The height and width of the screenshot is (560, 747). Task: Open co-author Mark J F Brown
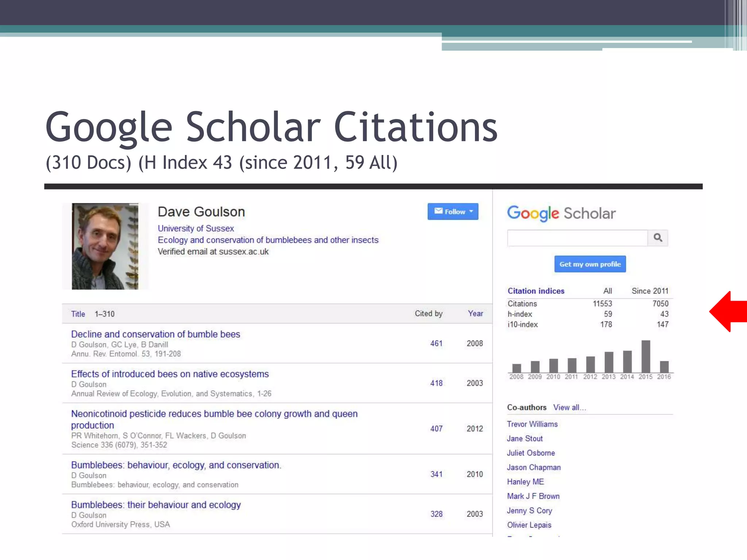click(533, 496)
